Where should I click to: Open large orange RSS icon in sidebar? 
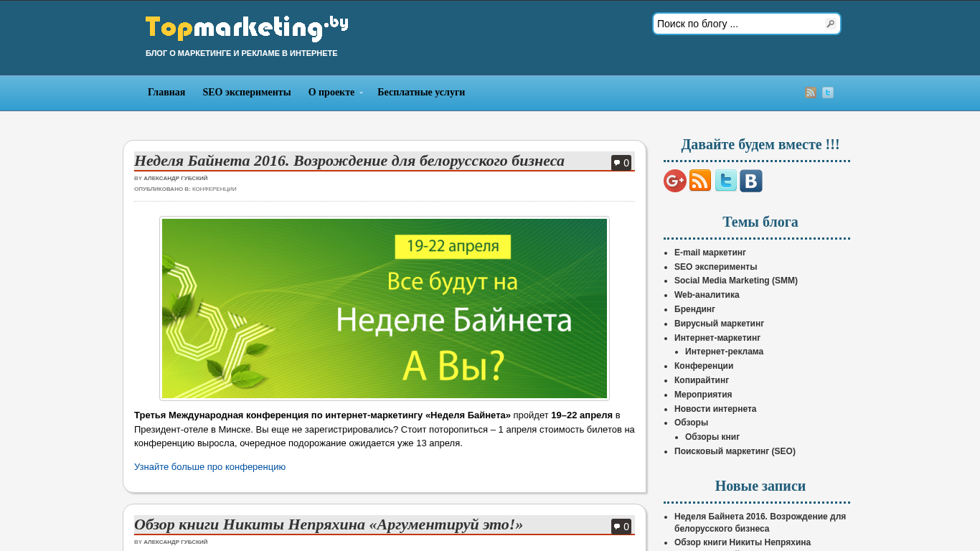point(700,181)
